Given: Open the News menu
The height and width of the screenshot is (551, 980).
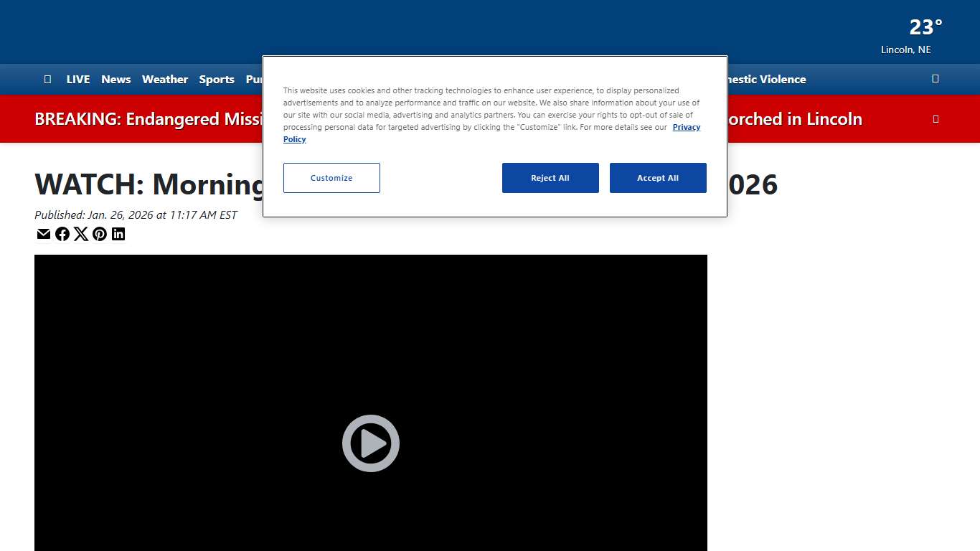Looking at the screenshot, I should tap(116, 80).
